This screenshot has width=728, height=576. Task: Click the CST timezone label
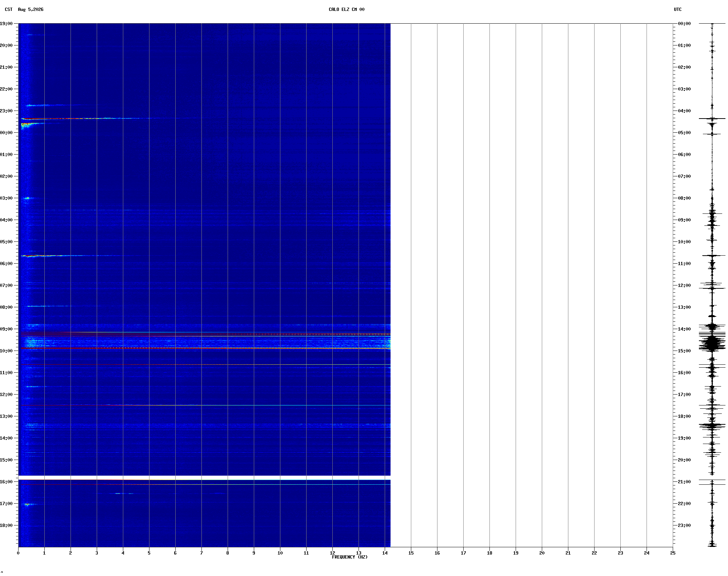tap(9, 9)
